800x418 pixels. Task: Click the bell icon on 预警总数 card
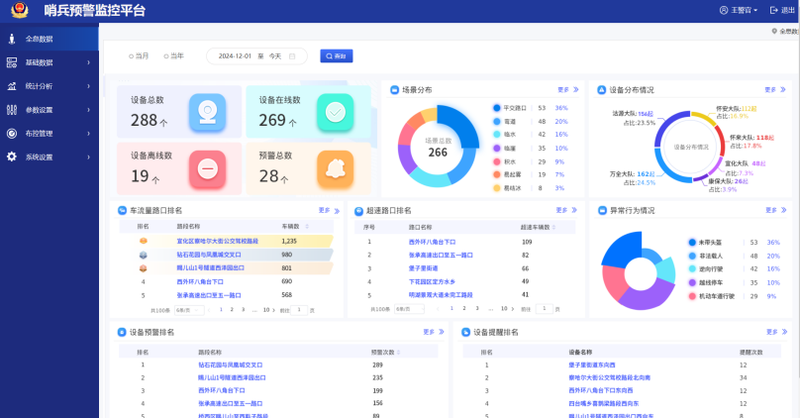click(335, 169)
